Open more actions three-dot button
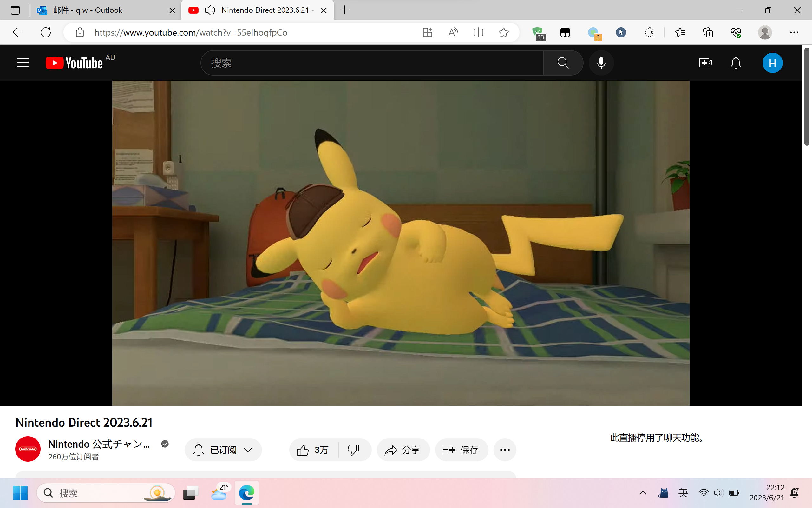The image size is (812, 508). coord(505,450)
